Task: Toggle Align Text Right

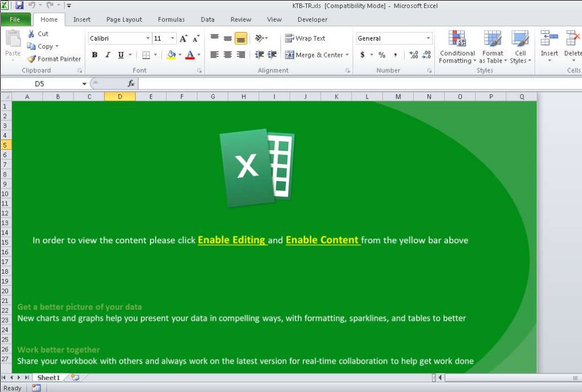Action: [241, 55]
